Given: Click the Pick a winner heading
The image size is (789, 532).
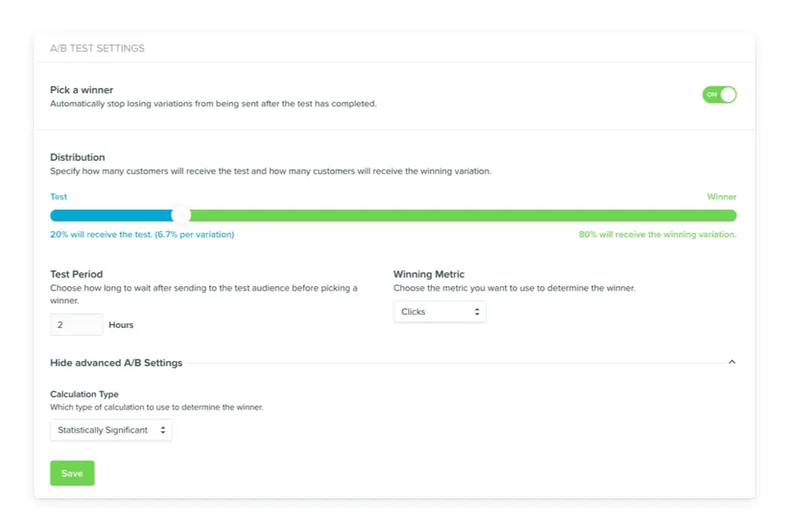Looking at the screenshot, I should pos(82,90).
